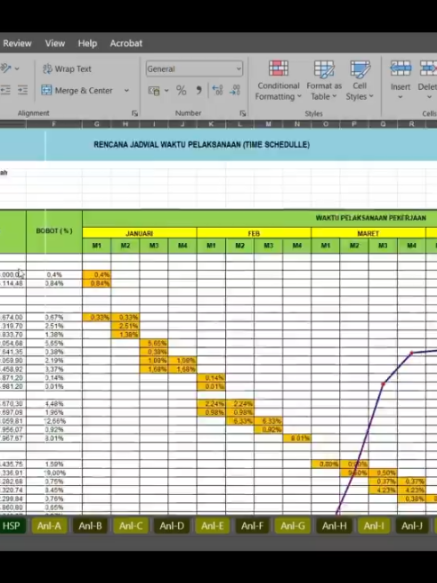The width and height of the screenshot is (437, 583).
Task: Switch to the HSP sheet tab
Action: pos(12,526)
